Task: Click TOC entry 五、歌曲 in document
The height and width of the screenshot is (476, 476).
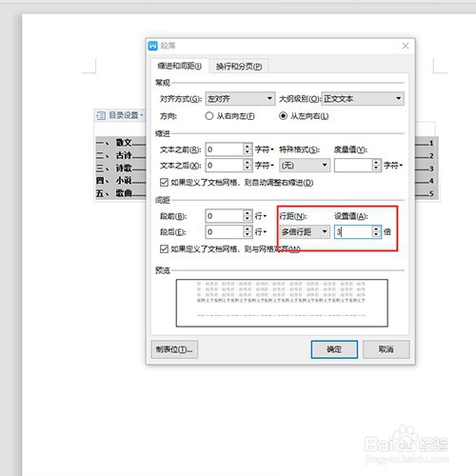Action: (121, 193)
